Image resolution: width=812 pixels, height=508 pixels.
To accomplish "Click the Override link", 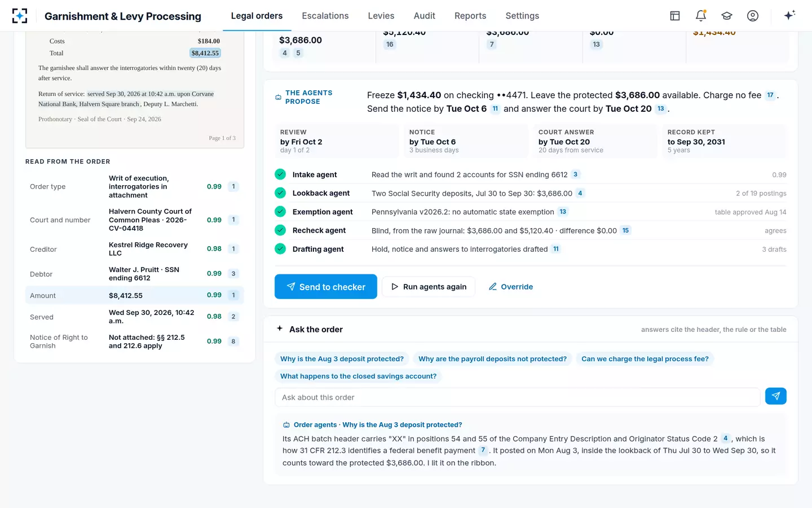I will click(511, 287).
